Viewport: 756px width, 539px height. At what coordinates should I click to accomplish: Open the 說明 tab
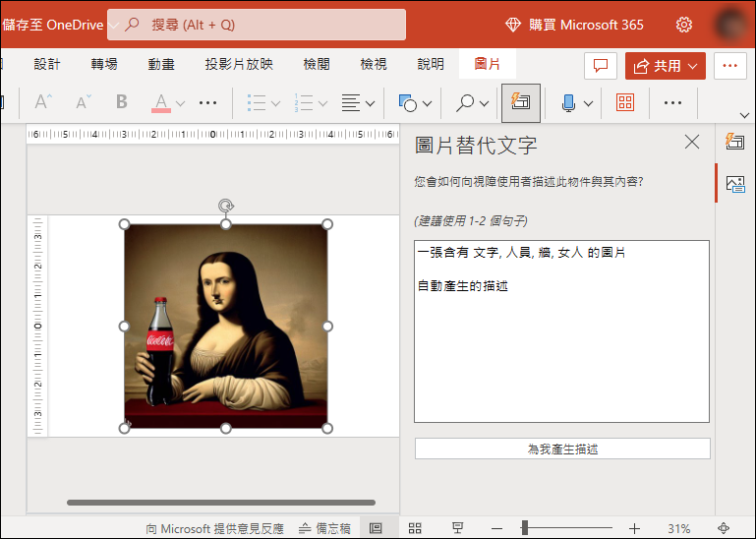tap(430, 64)
